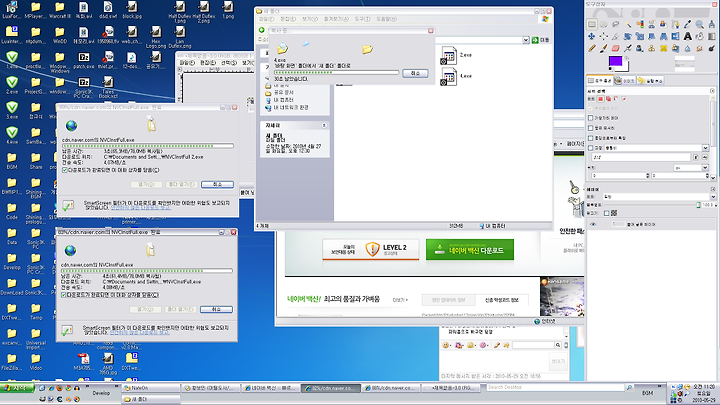Toggle layer visibility eye in GIMP layers

593,225
